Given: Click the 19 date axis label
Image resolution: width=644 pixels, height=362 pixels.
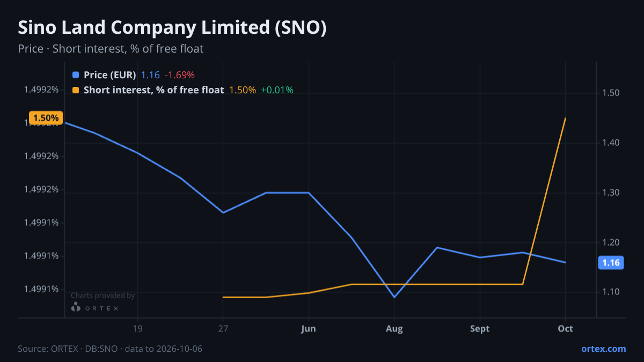Looking at the screenshot, I should [x=137, y=329].
